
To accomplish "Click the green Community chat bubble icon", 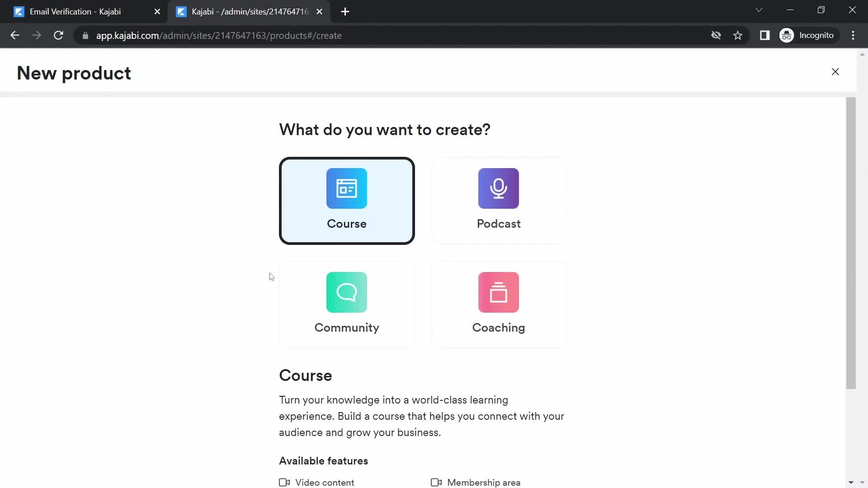I will click(347, 292).
